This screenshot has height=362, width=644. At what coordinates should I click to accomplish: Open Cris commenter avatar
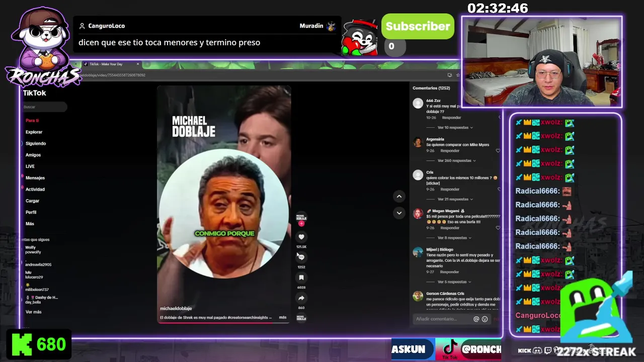(x=418, y=175)
